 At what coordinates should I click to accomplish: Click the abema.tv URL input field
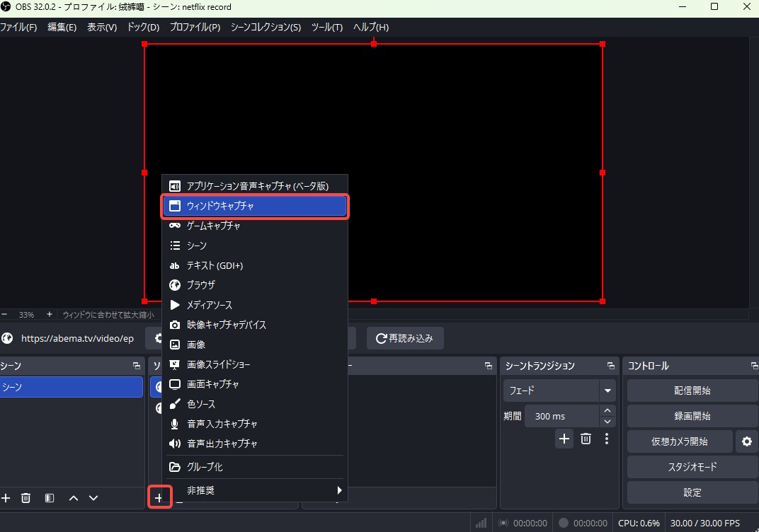pyautogui.click(x=78, y=338)
